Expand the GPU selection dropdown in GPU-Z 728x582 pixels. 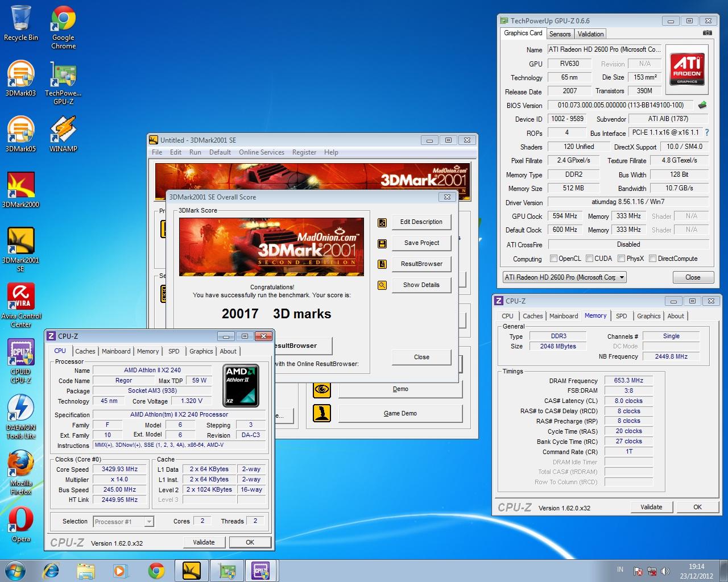tap(564, 277)
